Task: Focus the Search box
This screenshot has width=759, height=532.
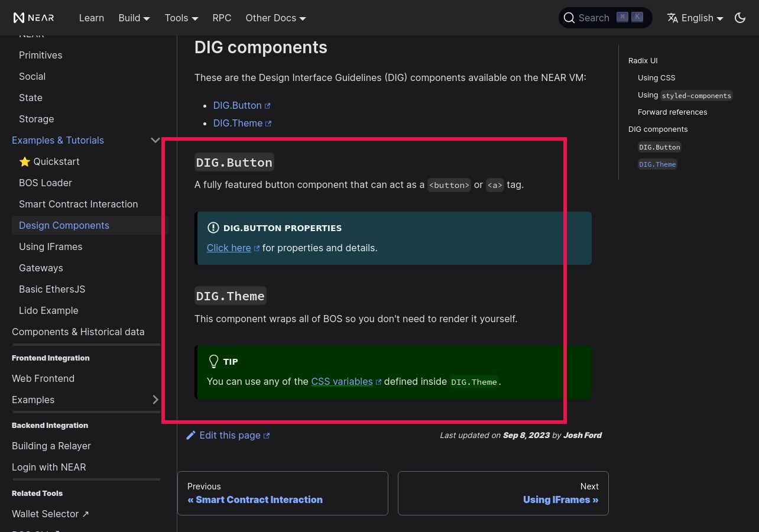Action: tap(605, 18)
